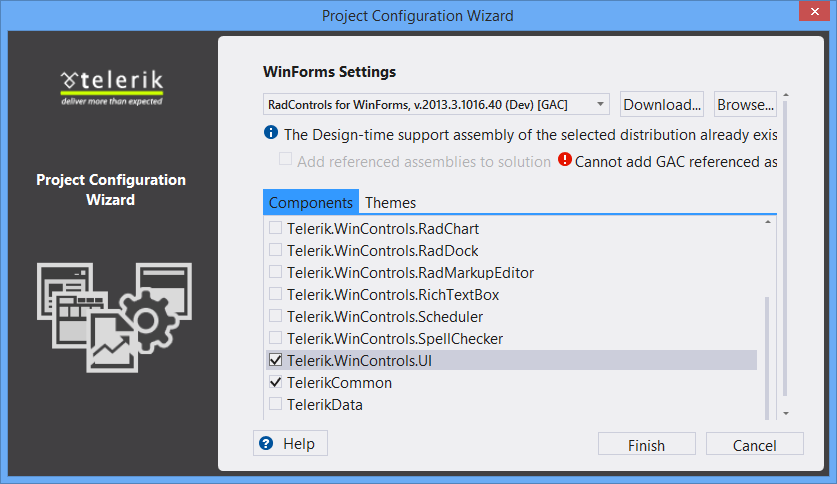837x484 pixels.
Task: Check Telerik.WinControls.RadChart component
Action: (x=275, y=229)
